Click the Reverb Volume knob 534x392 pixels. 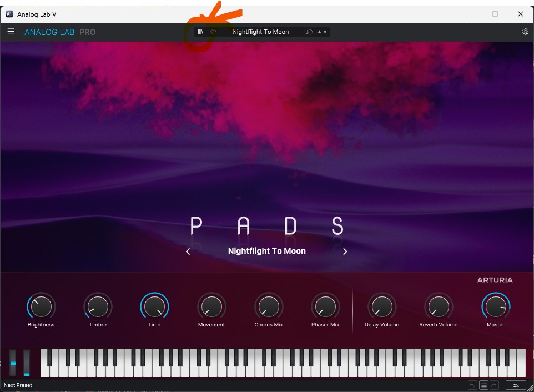pyautogui.click(x=439, y=306)
